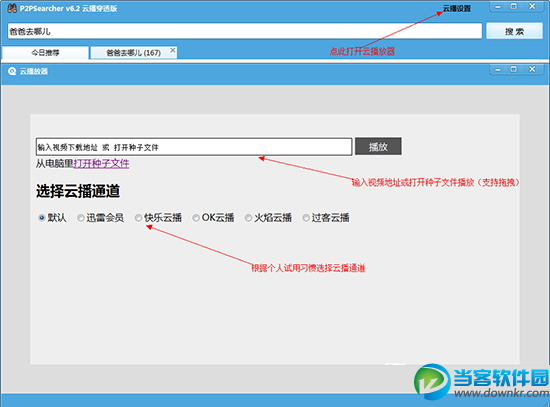Select the 迅雷会员 channel radio button
Screen dimensions: 550x407
click(x=81, y=218)
